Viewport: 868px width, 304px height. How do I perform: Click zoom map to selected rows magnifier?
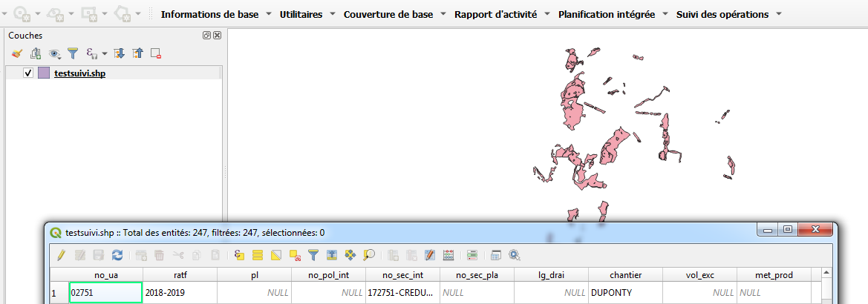tap(369, 255)
